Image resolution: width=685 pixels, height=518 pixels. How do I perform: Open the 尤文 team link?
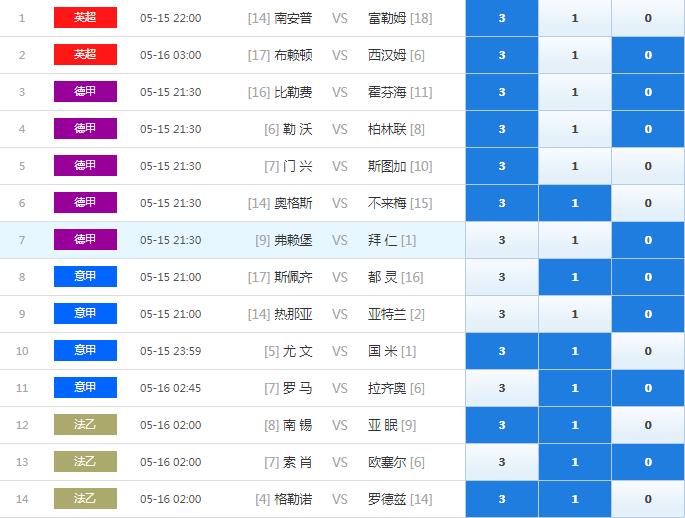[297, 351]
